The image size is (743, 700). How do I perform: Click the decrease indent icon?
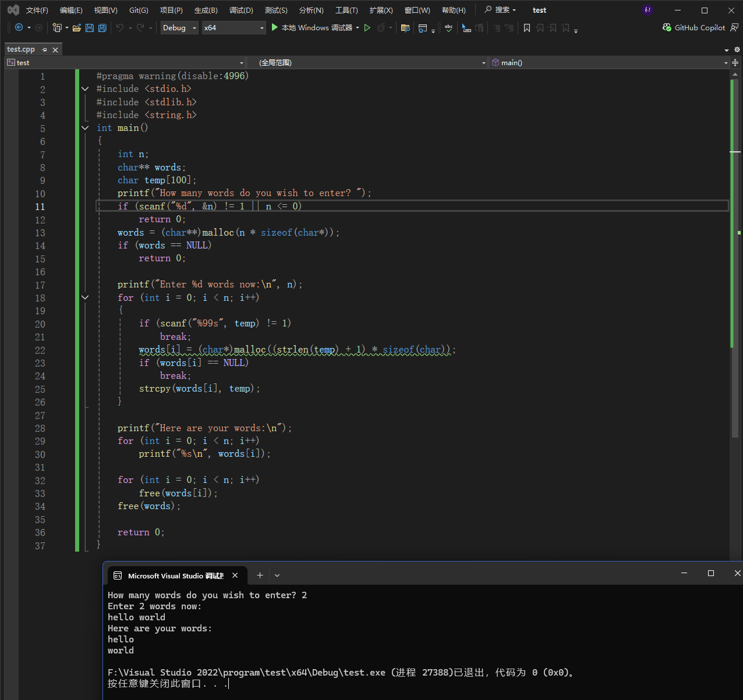tap(497, 27)
